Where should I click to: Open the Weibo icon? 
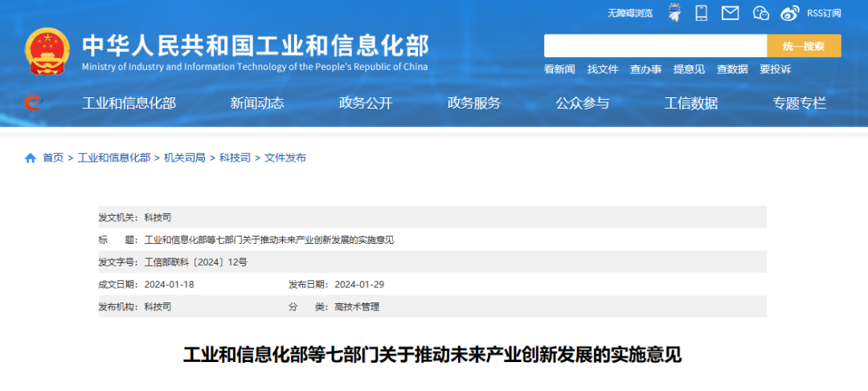pyautogui.click(x=791, y=13)
